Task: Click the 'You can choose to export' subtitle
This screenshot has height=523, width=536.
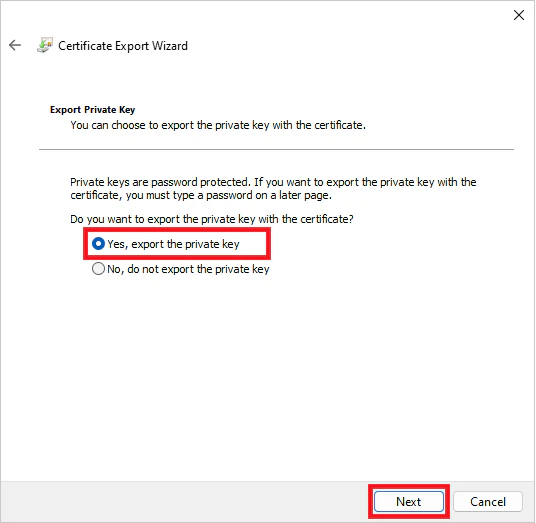Action: tap(218, 125)
